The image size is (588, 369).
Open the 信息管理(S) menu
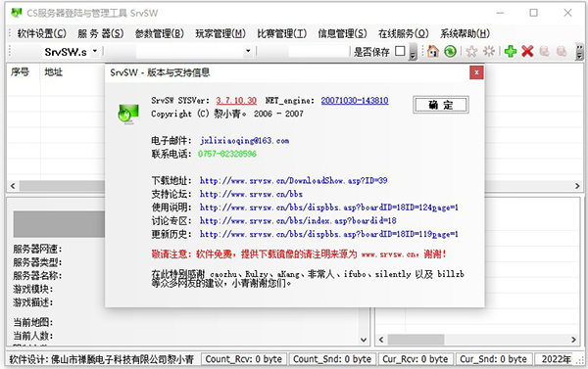342,33
